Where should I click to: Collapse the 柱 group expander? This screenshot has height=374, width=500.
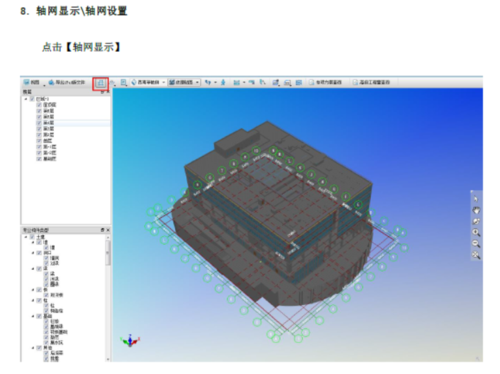[x=33, y=300]
